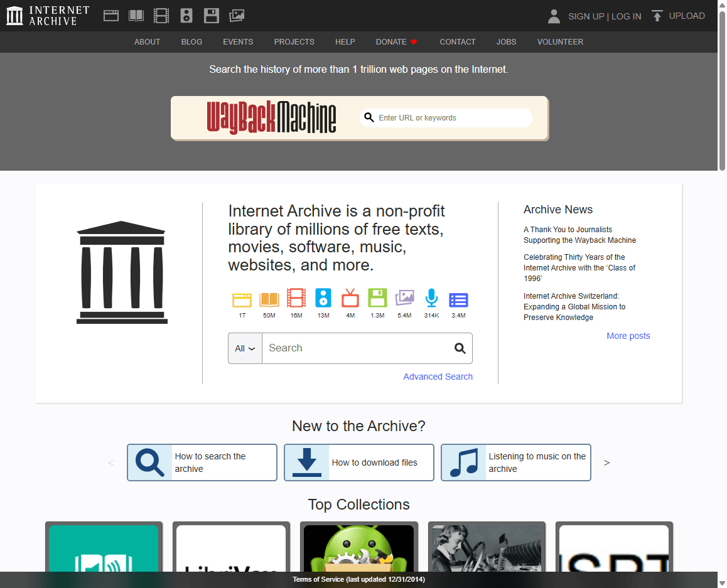
Task: Open the About menu item
Action: coord(147,41)
